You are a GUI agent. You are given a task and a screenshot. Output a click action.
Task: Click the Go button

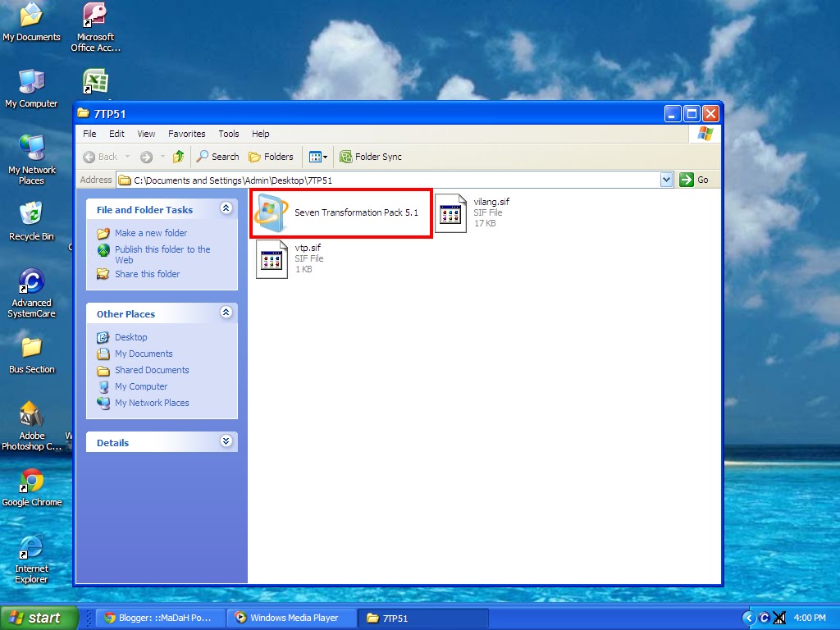pyautogui.click(x=694, y=180)
